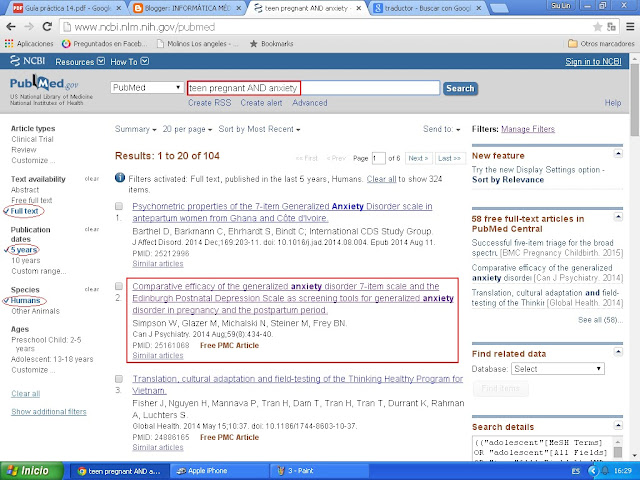Open Molinos Los angeles bookmark
The image size is (640, 480).
[x=198, y=44]
